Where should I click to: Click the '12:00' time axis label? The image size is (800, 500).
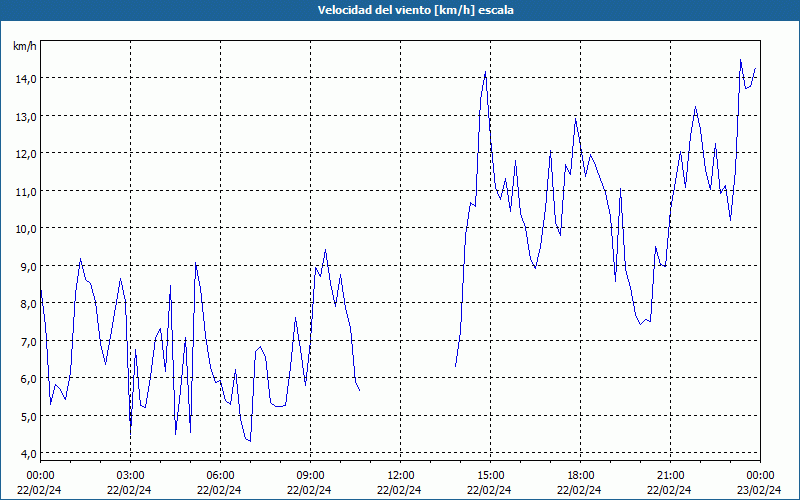click(x=401, y=476)
